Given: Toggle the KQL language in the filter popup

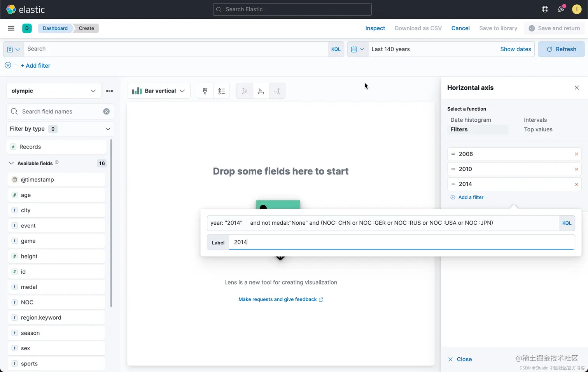Looking at the screenshot, I should (x=567, y=223).
